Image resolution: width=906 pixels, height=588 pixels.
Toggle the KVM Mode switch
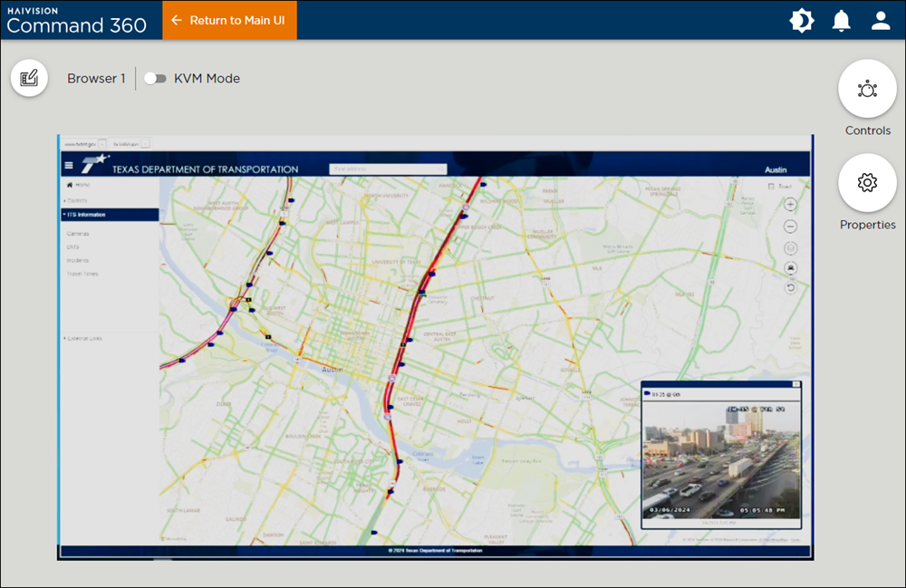[155, 79]
